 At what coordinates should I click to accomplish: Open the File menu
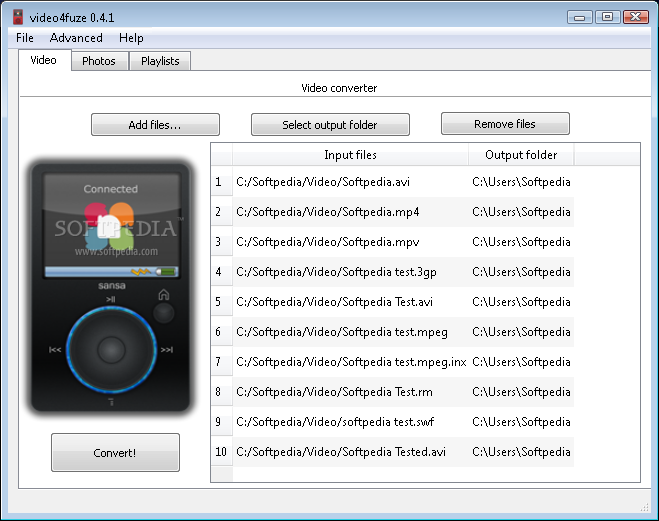point(25,38)
